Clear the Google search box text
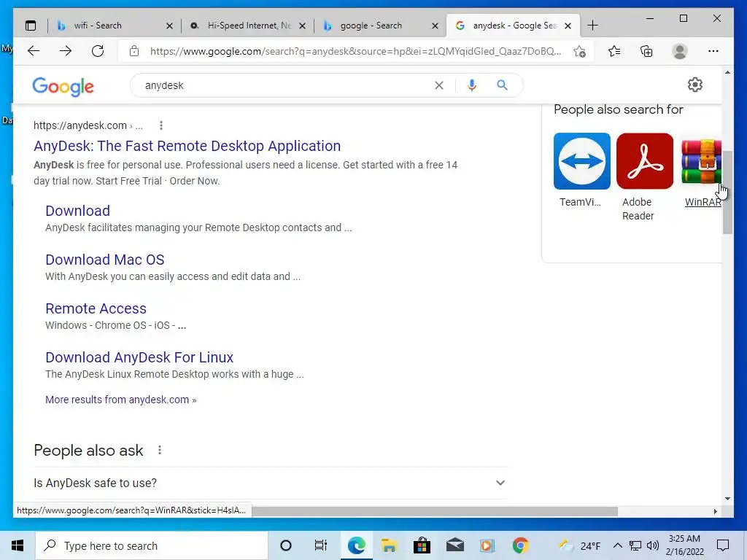This screenshot has height=560, width=747. tap(438, 85)
